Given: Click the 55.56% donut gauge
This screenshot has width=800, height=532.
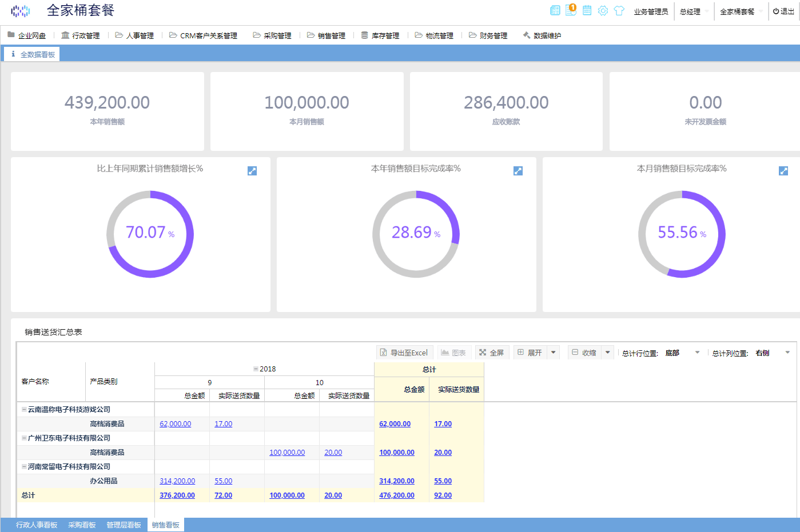Looking at the screenshot, I should 682,234.
